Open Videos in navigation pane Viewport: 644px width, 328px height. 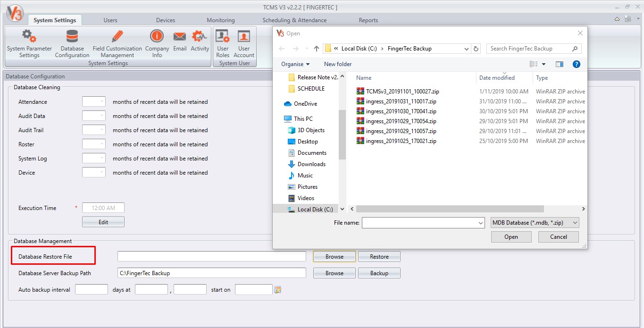coord(301,198)
